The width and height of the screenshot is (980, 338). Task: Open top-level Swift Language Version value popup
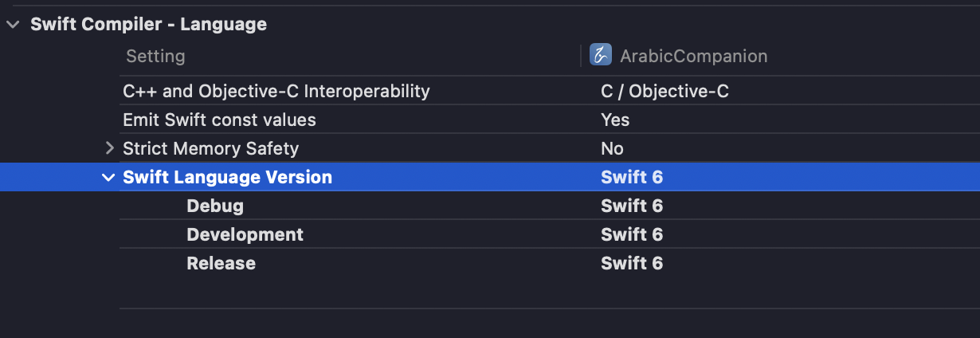pyautogui.click(x=632, y=177)
